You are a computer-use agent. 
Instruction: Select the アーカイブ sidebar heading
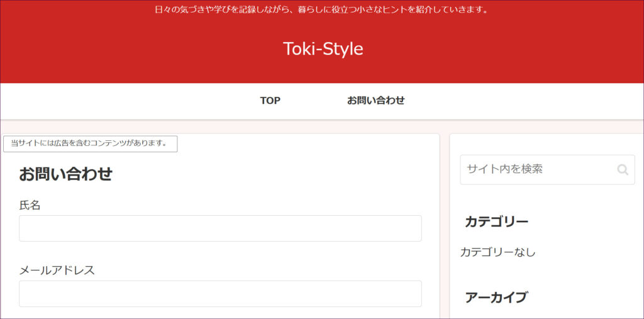click(496, 298)
